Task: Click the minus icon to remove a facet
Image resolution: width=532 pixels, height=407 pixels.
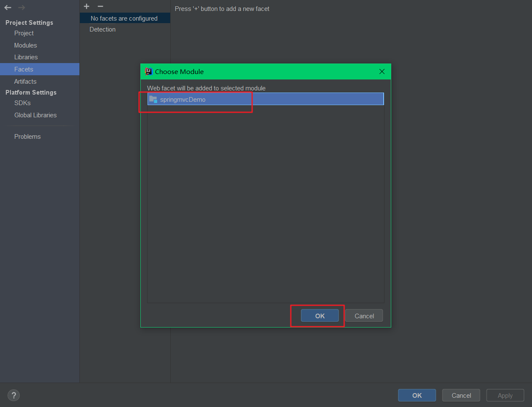Action: pos(100,6)
